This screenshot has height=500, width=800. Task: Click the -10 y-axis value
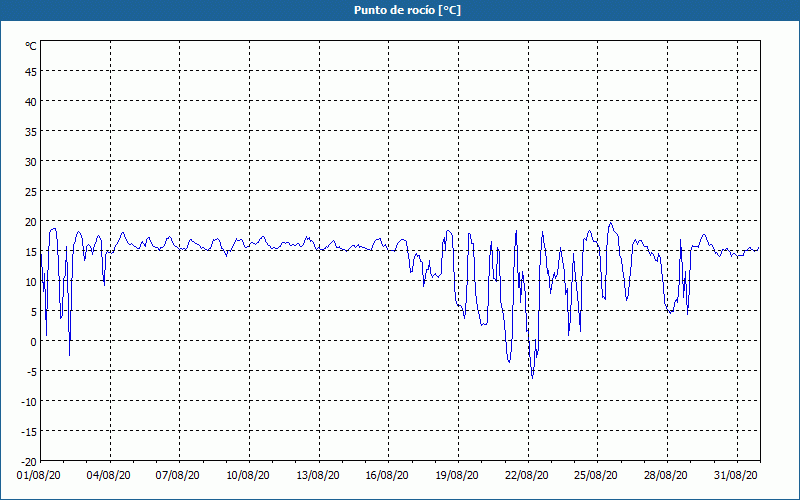tap(29, 402)
